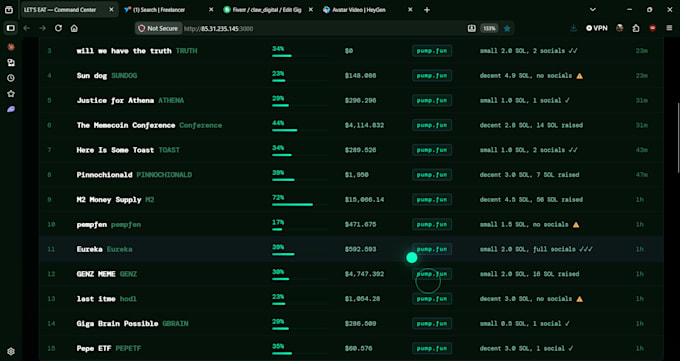Click the $4,747.392 value in GENZ row

point(364,274)
